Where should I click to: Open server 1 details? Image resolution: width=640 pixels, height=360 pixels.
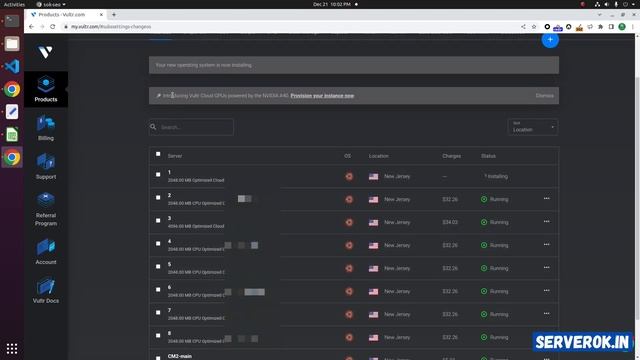pos(169,172)
